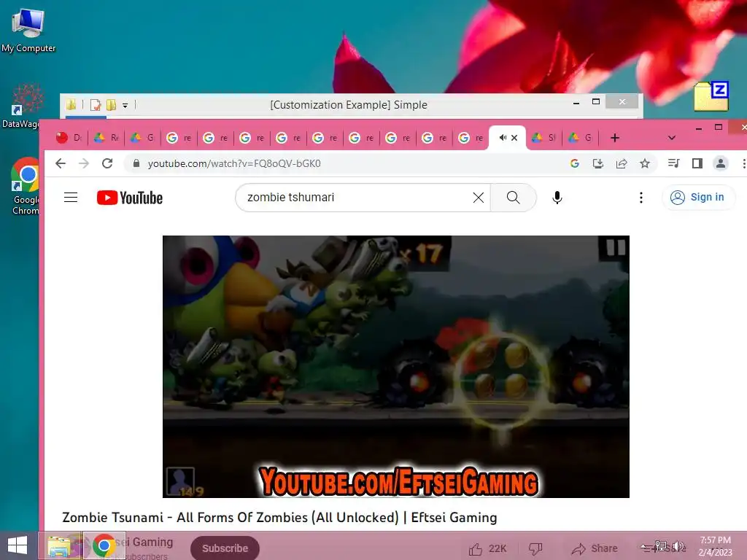This screenshot has height=560, width=747.
Task: Open volume control in system tray
Action: pyautogui.click(x=678, y=546)
